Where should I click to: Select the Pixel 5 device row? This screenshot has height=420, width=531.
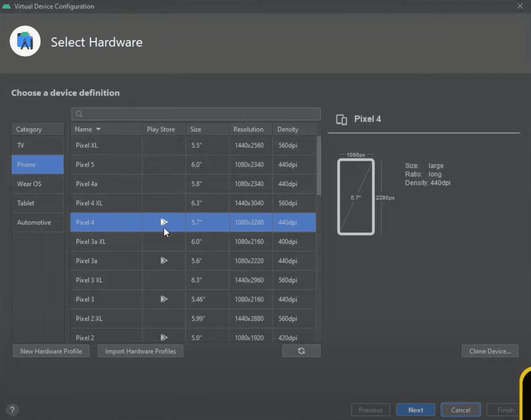[x=107, y=164]
